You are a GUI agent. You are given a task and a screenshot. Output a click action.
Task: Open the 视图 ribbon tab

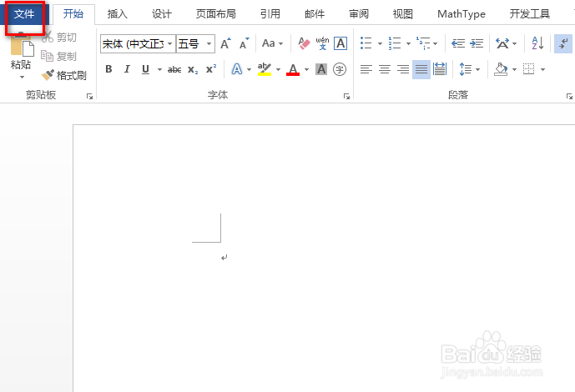pyautogui.click(x=403, y=14)
